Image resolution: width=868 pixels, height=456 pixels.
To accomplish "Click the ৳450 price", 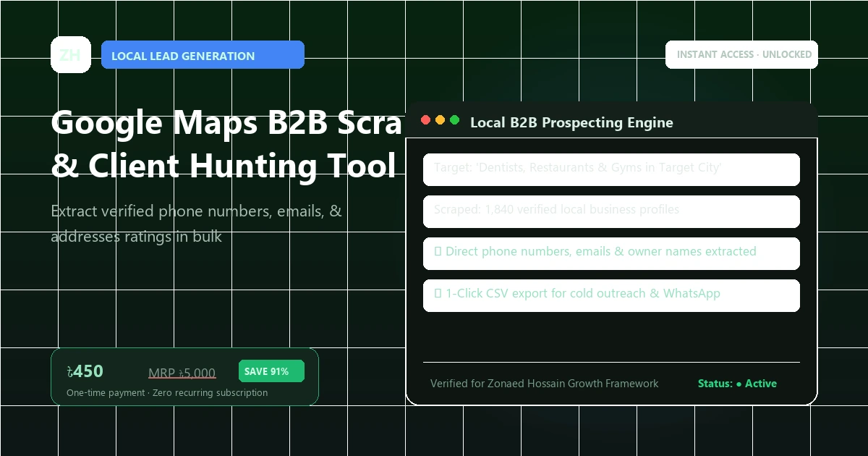I will [x=85, y=371].
